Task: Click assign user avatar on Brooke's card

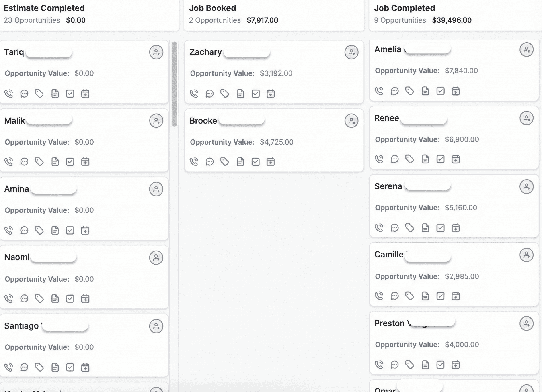Action: click(351, 121)
